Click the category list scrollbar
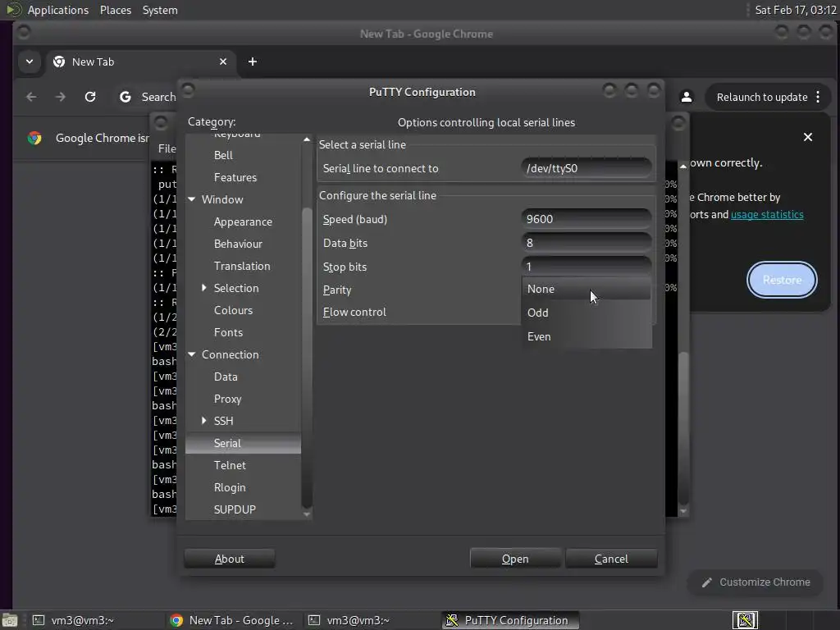 [x=307, y=356]
